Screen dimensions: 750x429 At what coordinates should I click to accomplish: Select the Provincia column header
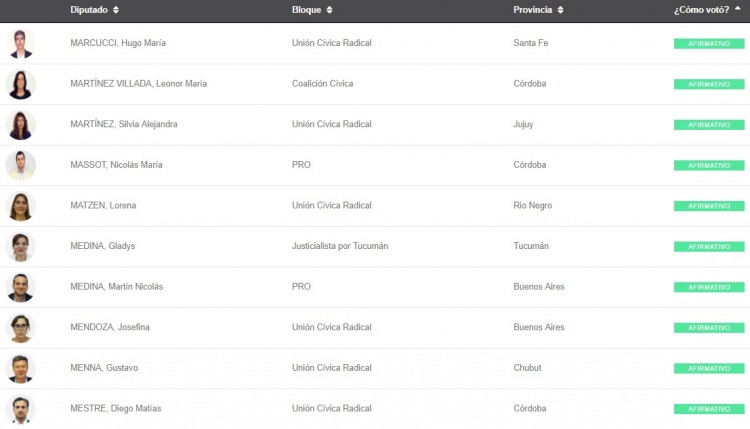(x=533, y=10)
